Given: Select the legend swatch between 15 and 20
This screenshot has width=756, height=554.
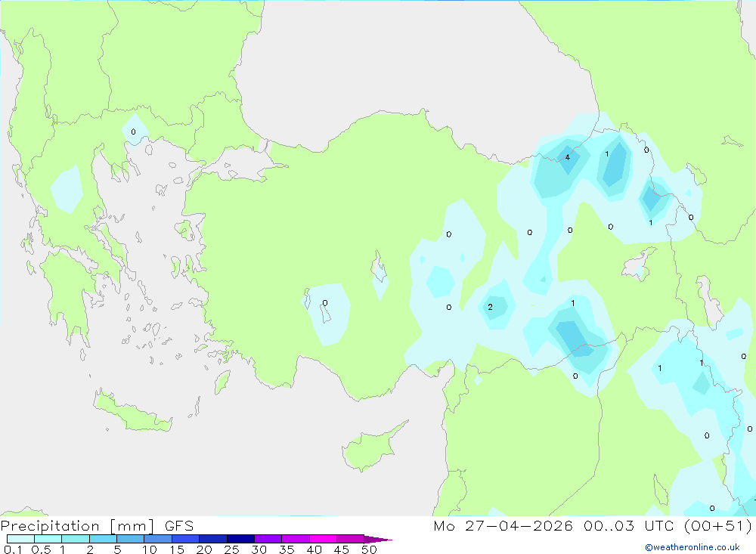Looking at the screenshot, I should point(186,539).
